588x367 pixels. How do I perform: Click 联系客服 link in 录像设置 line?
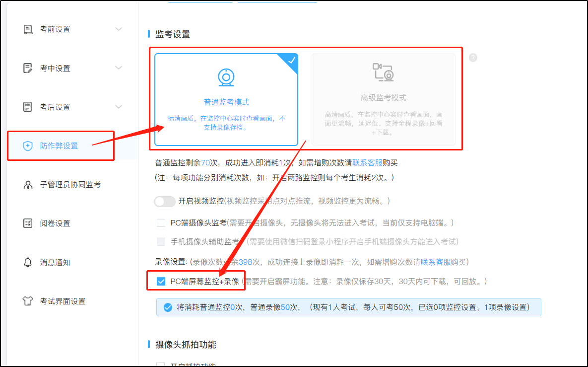[x=435, y=262]
